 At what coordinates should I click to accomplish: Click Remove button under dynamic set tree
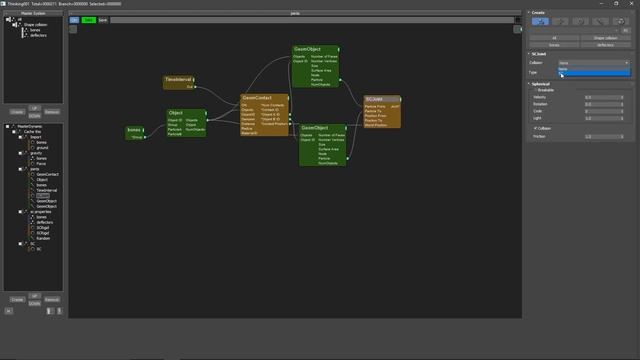point(52,300)
